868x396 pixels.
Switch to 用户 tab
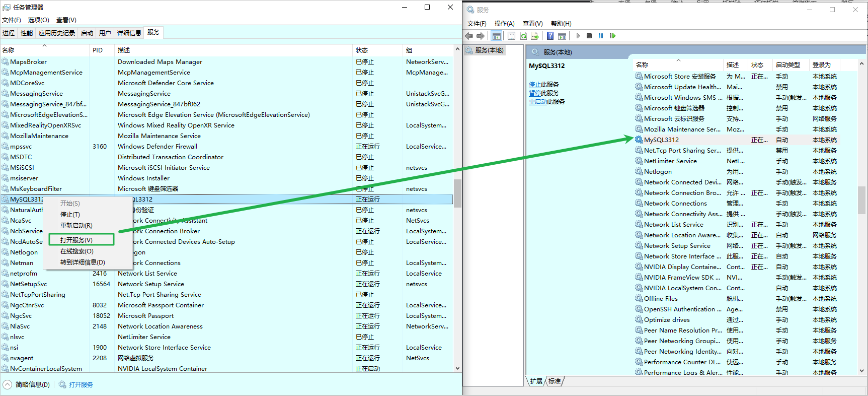point(105,33)
